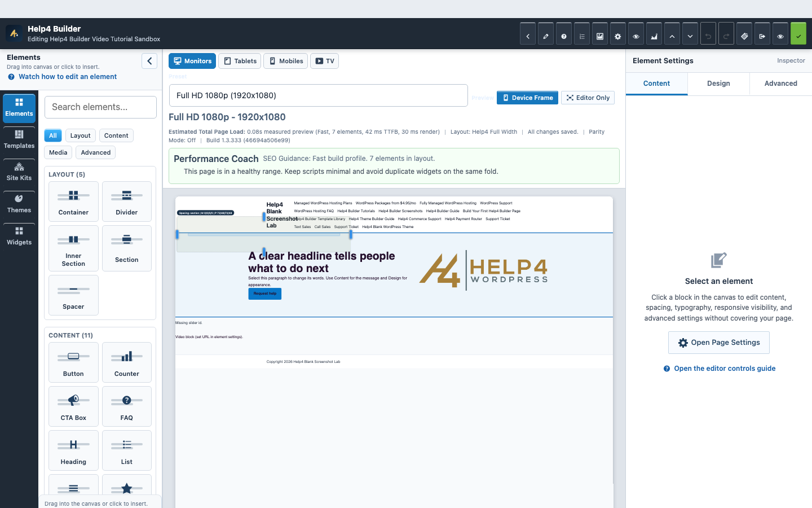Click the undo arrow in the toolbar
Viewport: 812px width, 508px height.
[x=708, y=34]
